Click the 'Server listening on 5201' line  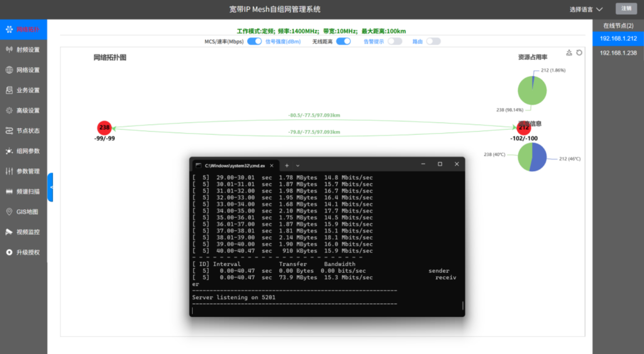(234, 298)
